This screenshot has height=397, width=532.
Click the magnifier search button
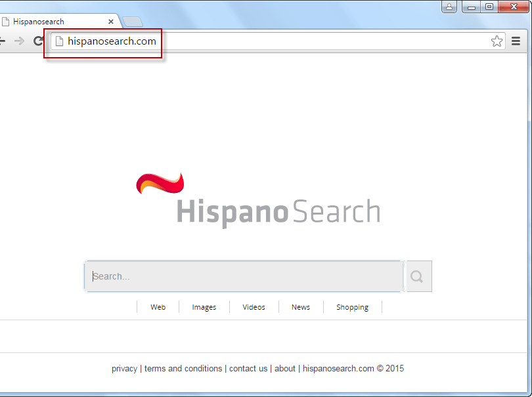click(x=419, y=276)
